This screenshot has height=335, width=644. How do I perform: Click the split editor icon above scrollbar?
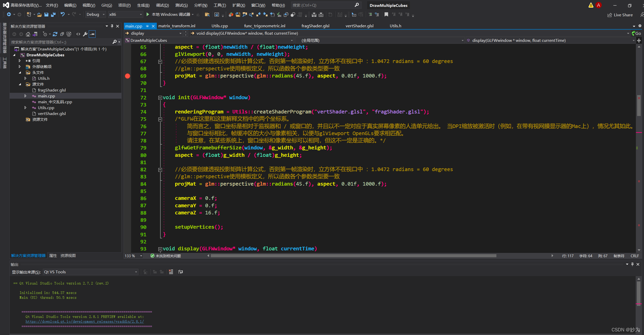pos(639,41)
